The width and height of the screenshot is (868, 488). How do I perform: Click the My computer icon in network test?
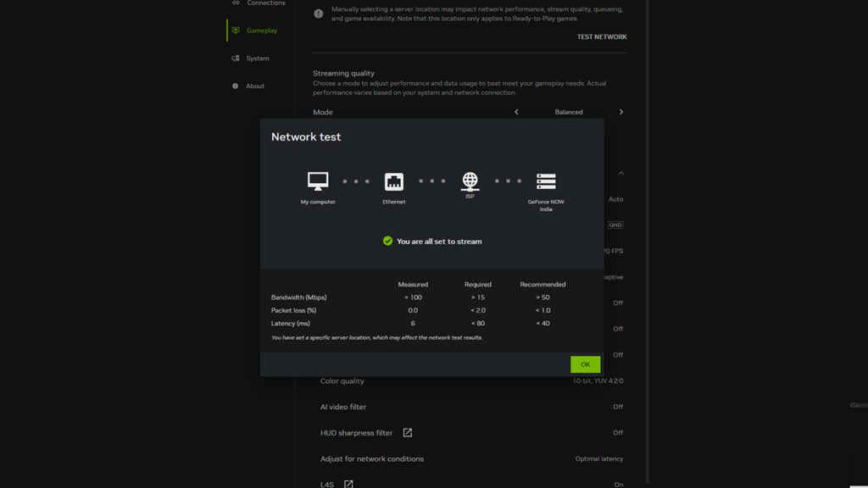tap(317, 180)
